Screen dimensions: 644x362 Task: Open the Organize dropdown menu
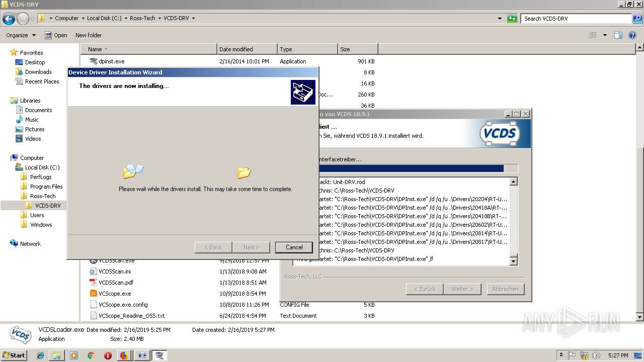click(21, 35)
